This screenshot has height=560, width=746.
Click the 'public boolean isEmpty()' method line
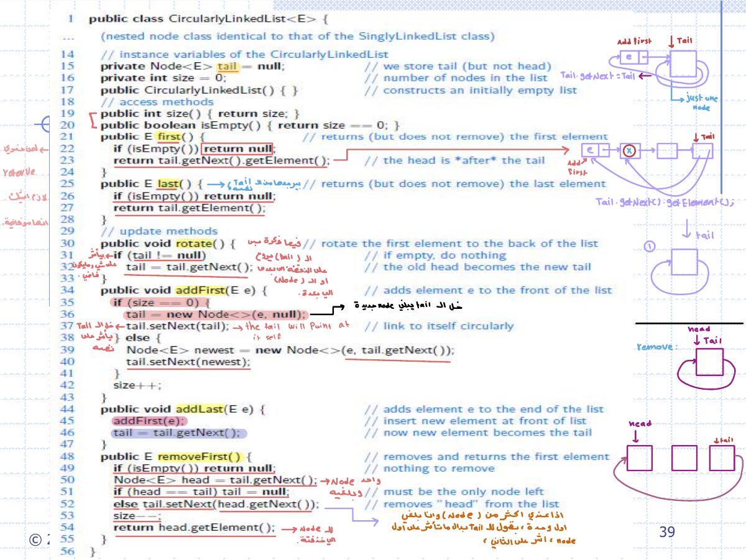coord(250,125)
